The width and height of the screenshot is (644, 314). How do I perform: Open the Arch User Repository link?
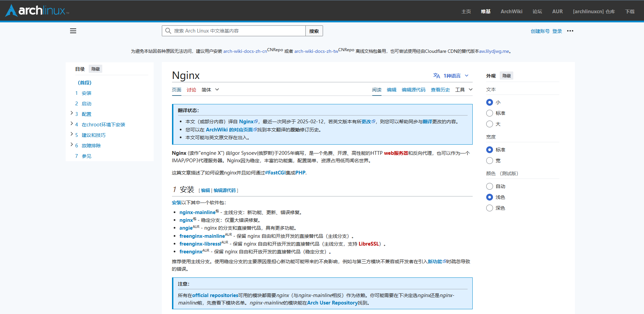(332, 303)
